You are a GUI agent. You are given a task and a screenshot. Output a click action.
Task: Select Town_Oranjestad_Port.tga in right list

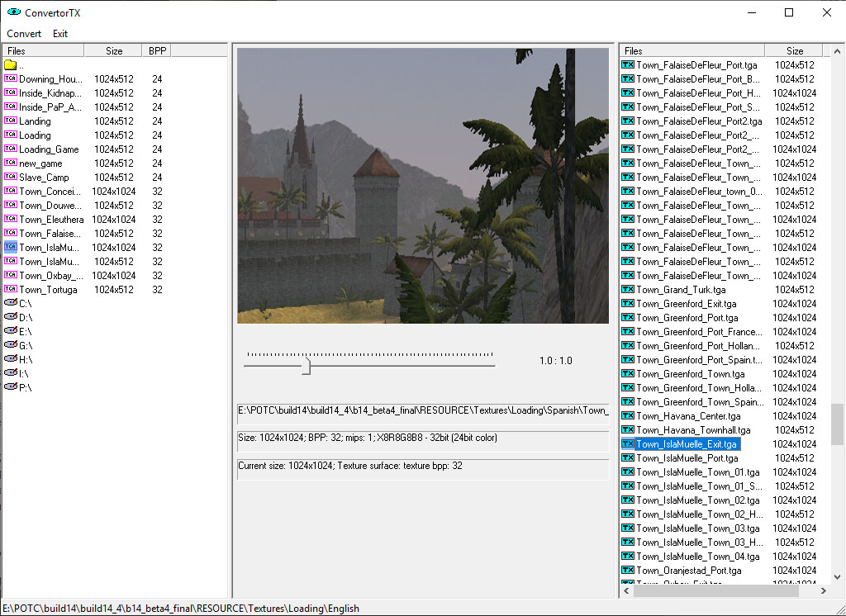[688, 571]
